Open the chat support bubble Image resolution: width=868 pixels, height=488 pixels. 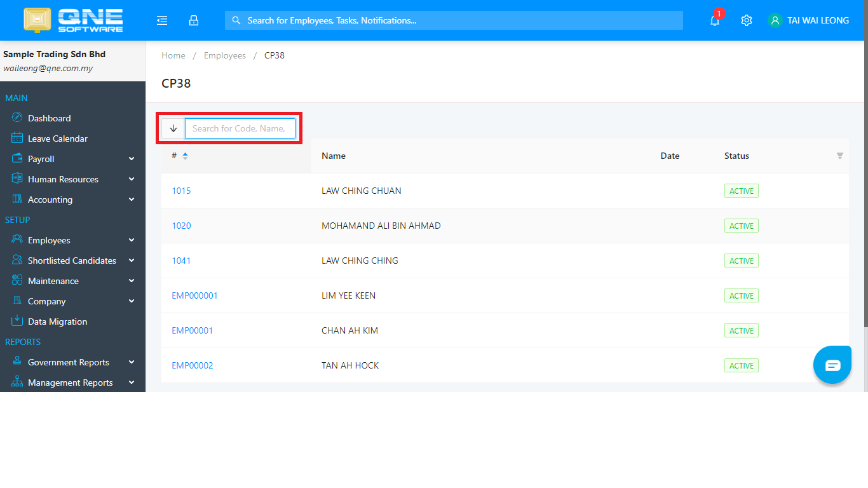832,365
